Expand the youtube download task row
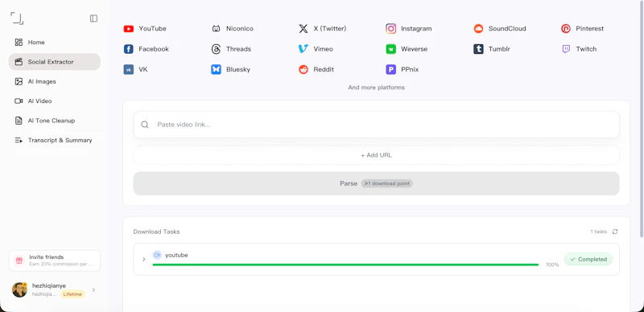Viewport: 644px width, 312px height. point(144,260)
